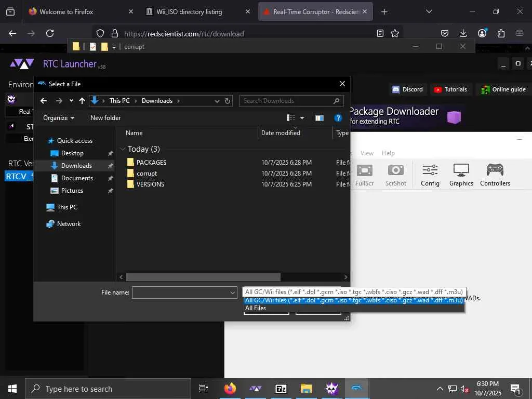Open Firefox extensions icon

point(501,33)
